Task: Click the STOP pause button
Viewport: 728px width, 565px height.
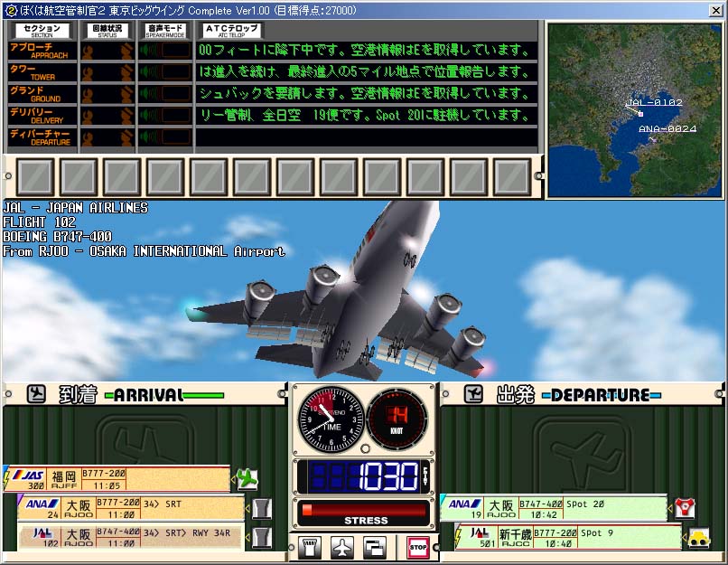Action: point(418,547)
